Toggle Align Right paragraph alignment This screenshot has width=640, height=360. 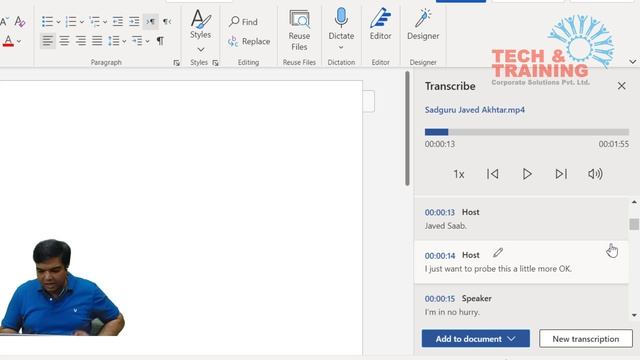[80, 41]
